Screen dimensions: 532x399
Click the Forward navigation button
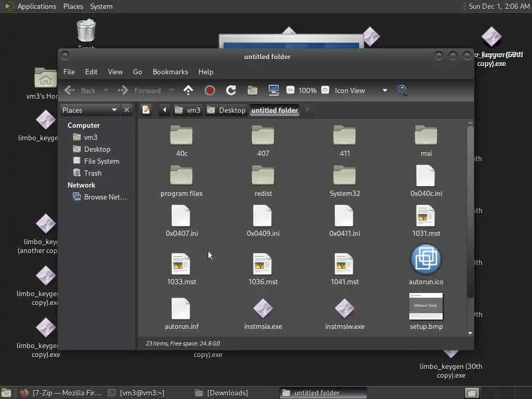[139, 90]
